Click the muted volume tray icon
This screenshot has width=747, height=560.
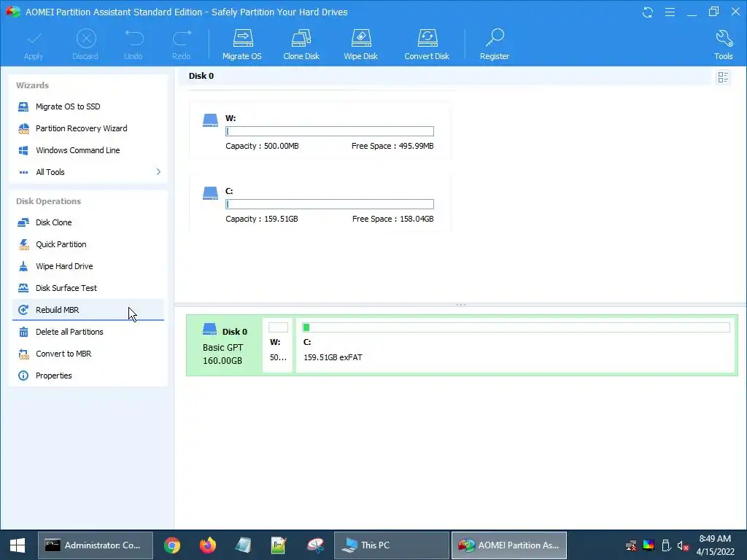click(683, 545)
